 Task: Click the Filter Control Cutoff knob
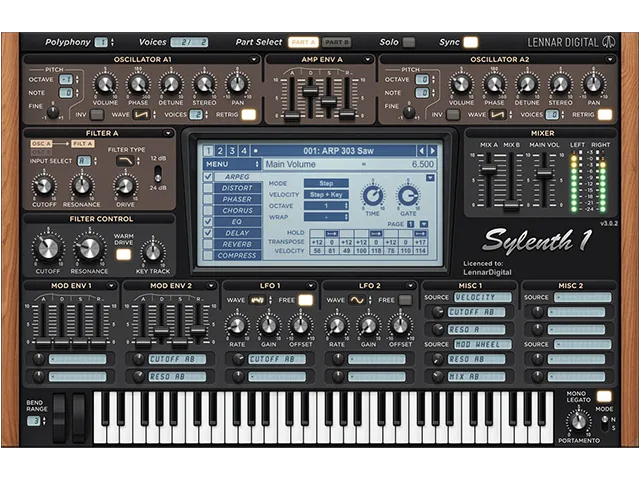[x=48, y=249]
